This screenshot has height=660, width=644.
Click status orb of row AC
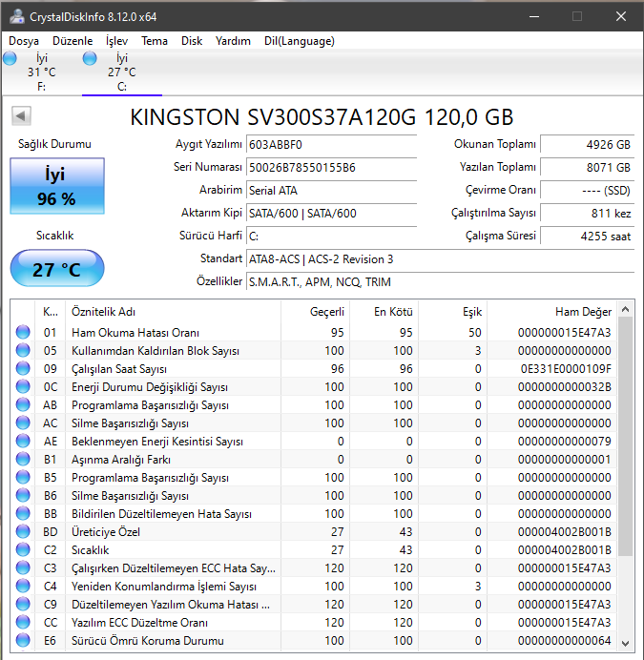[x=23, y=423]
